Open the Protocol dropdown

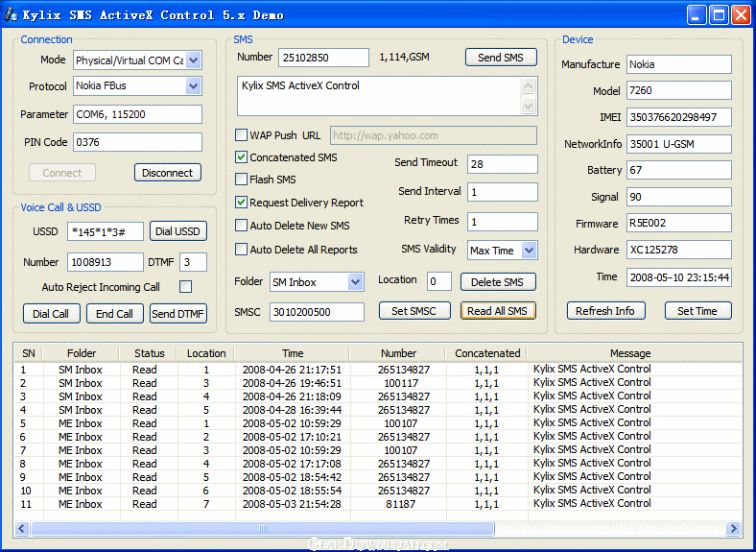194,86
